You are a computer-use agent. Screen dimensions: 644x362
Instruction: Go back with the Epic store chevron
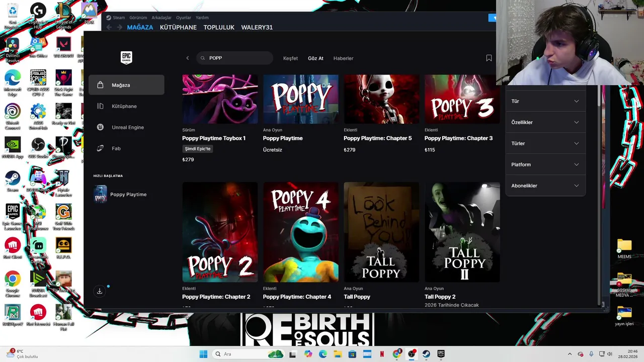coord(188,58)
